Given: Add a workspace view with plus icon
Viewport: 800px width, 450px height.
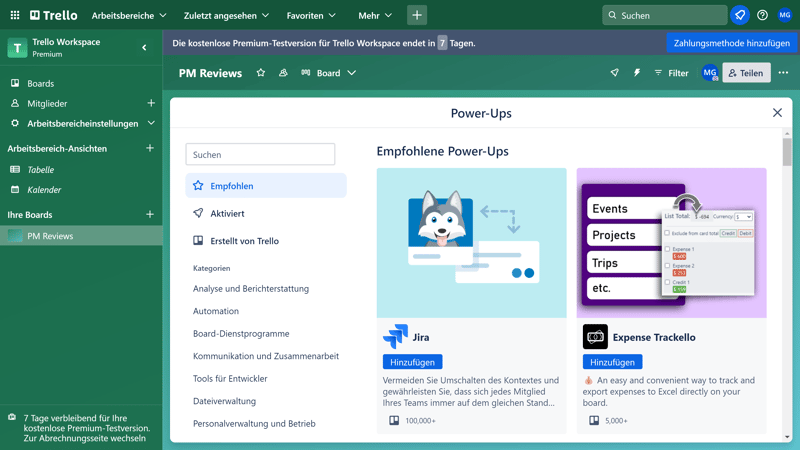Looking at the screenshot, I should (x=150, y=148).
